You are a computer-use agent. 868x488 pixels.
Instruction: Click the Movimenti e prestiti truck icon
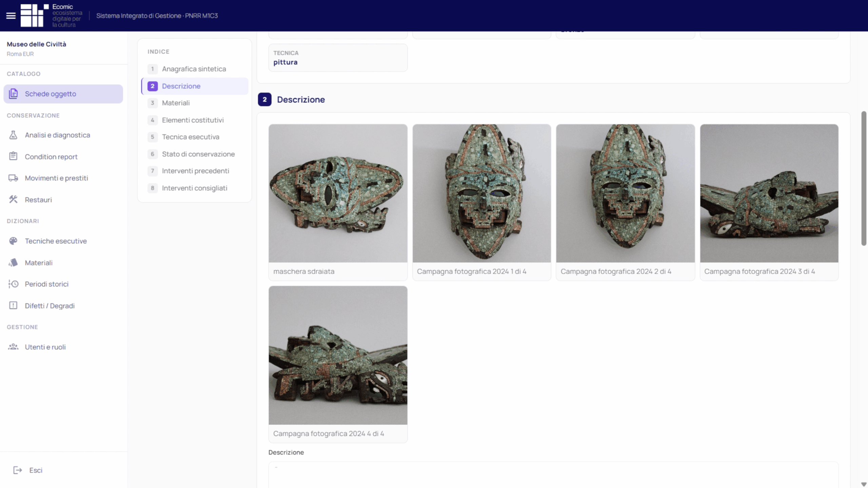13,178
